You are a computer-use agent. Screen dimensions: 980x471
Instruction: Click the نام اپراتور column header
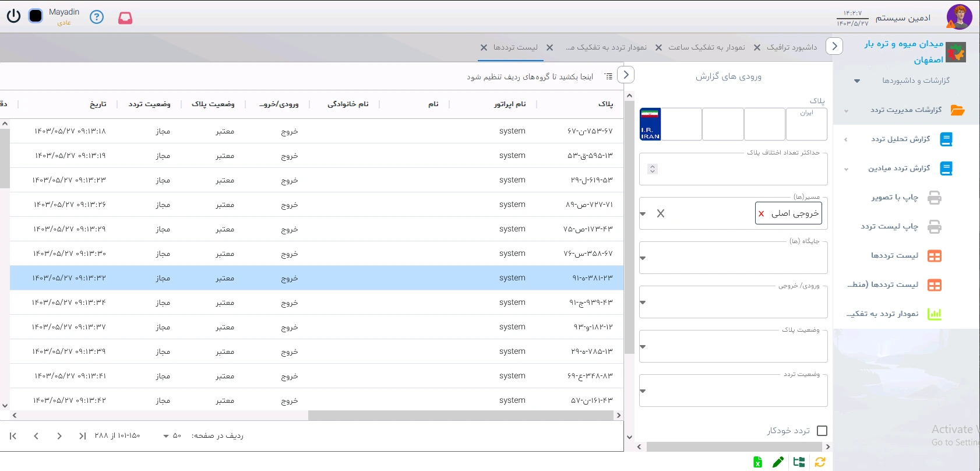(510, 104)
